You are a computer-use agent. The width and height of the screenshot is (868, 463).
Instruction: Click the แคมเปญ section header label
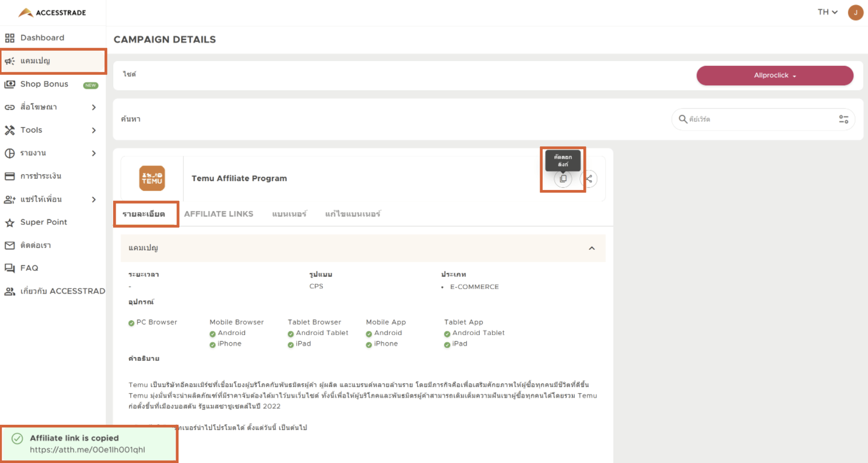[143, 248]
